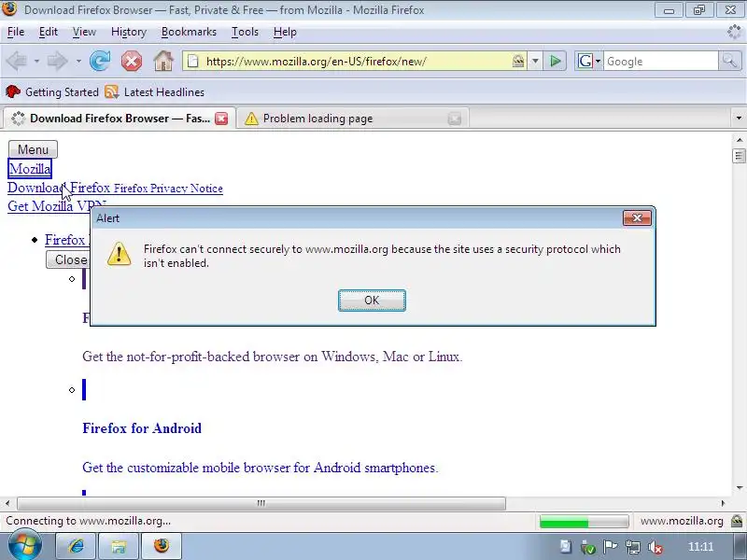
Task: Close the Problem loading page tab
Action: [455, 119]
